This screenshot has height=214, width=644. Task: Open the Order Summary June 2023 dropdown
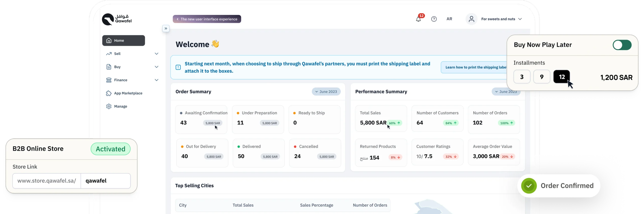pos(326,92)
